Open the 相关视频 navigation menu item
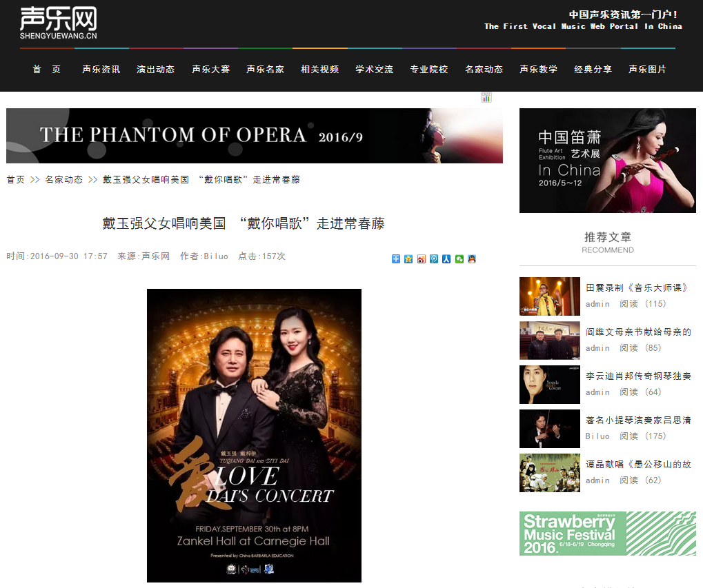The image size is (703, 588). click(x=319, y=70)
